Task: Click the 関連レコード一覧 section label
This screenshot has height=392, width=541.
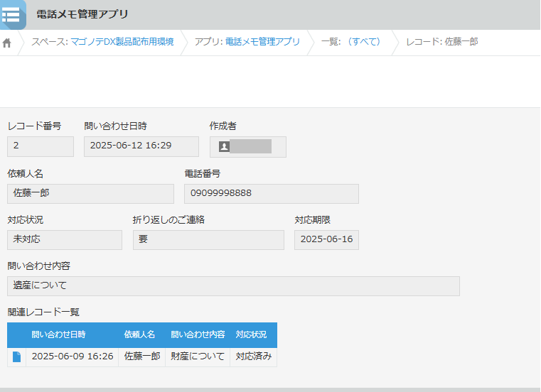Action: [x=43, y=312]
